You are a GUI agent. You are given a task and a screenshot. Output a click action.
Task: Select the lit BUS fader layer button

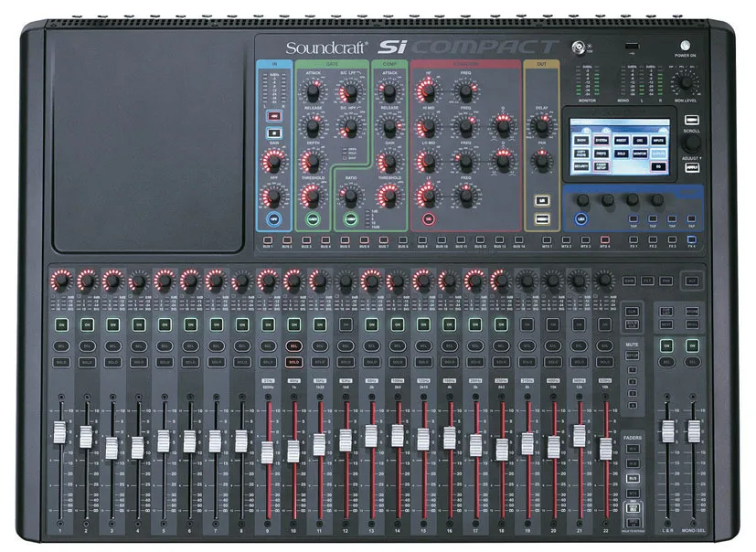[x=633, y=478]
